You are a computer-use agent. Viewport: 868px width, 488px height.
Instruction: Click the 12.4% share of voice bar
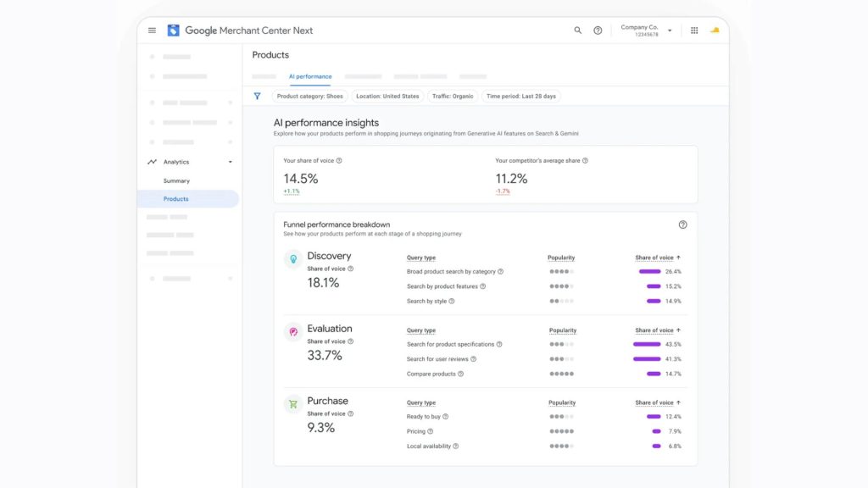pyautogui.click(x=654, y=417)
